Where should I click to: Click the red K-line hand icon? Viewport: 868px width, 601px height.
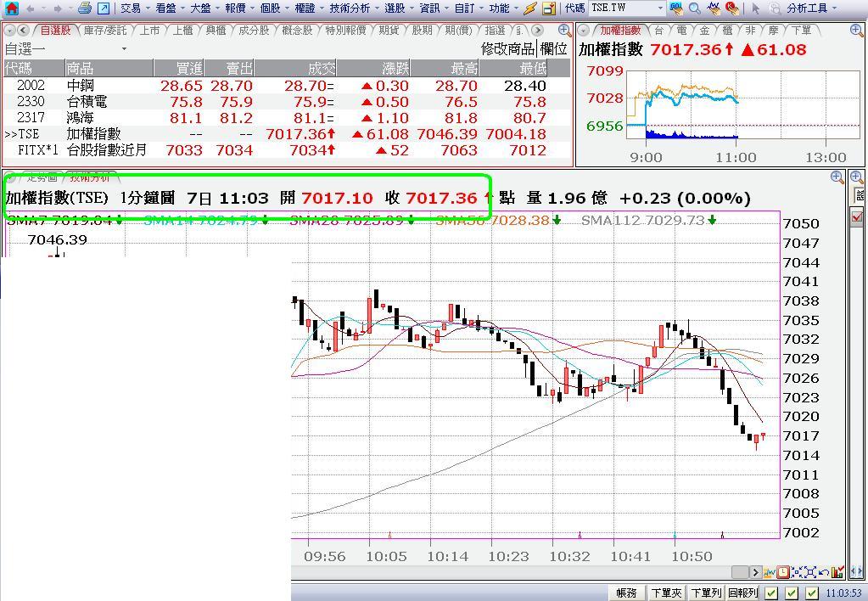(x=732, y=8)
